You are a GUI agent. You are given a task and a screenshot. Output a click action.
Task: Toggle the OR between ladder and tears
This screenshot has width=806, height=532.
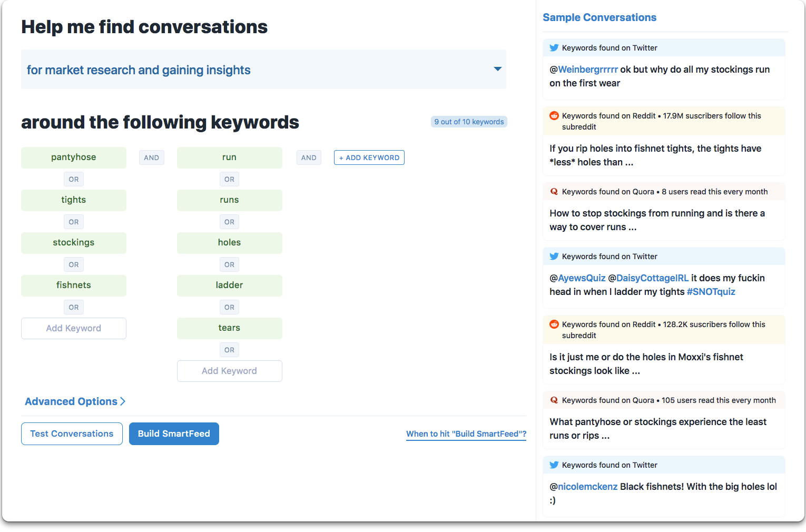click(229, 307)
